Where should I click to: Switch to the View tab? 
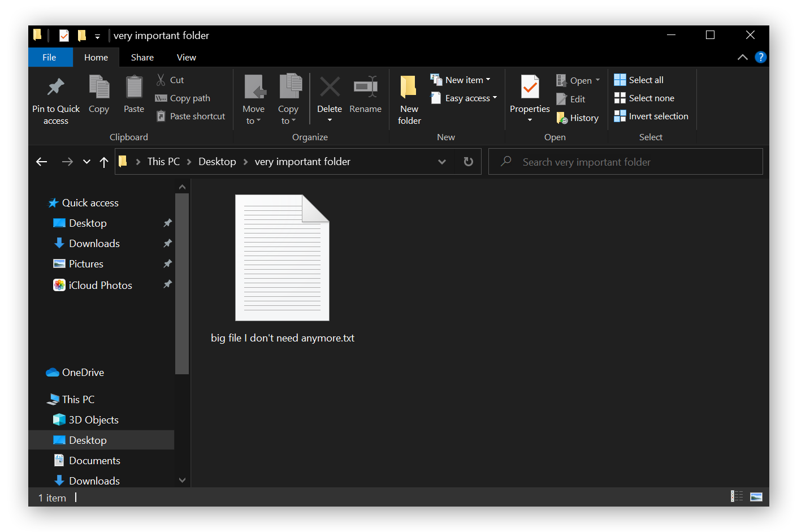(187, 57)
